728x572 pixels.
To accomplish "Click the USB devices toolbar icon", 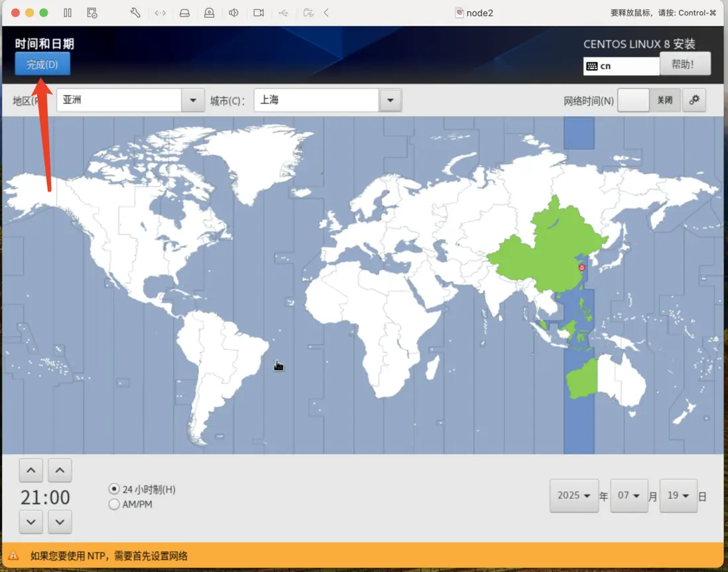I will [x=283, y=13].
